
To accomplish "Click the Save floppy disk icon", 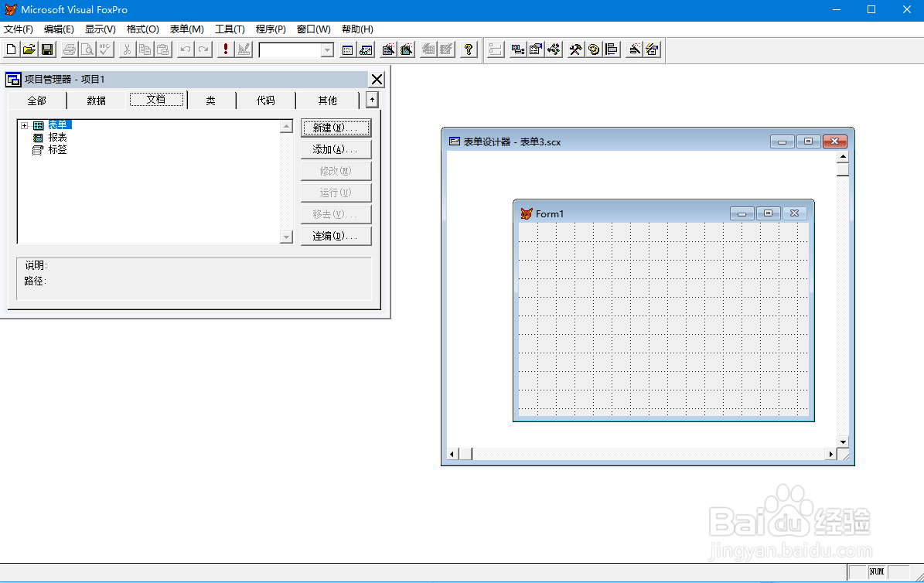I will (47, 49).
